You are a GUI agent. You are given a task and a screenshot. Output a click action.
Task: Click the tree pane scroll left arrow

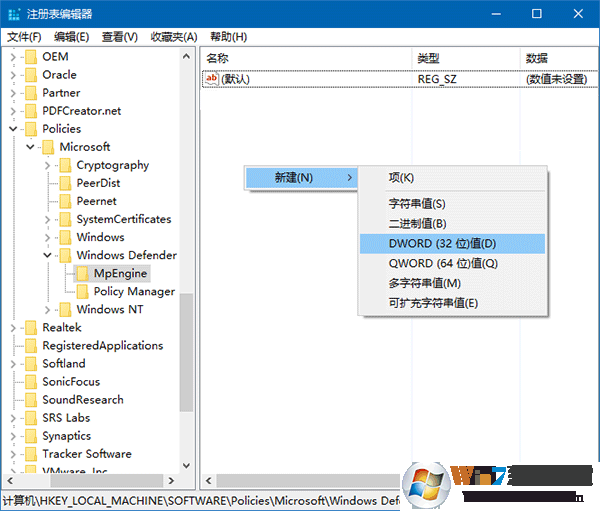click(x=10, y=481)
